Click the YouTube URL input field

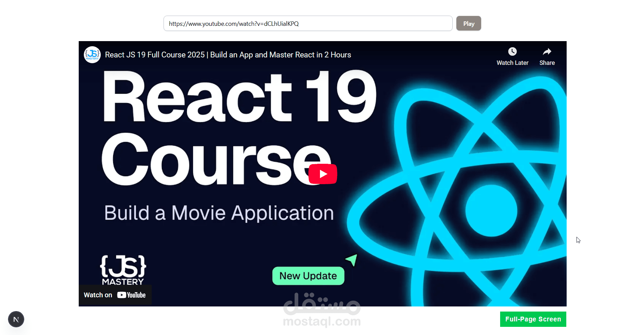[308, 23]
